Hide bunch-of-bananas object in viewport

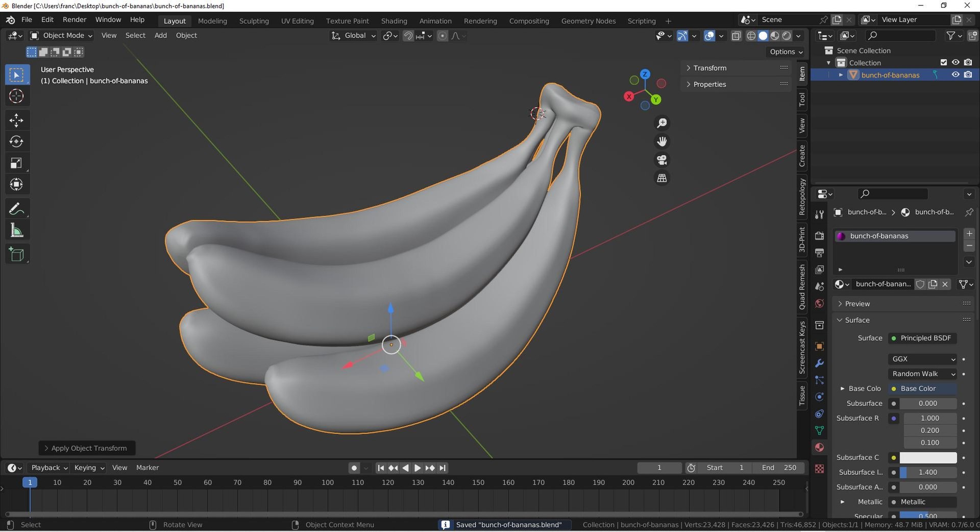[x=955, y=75]
